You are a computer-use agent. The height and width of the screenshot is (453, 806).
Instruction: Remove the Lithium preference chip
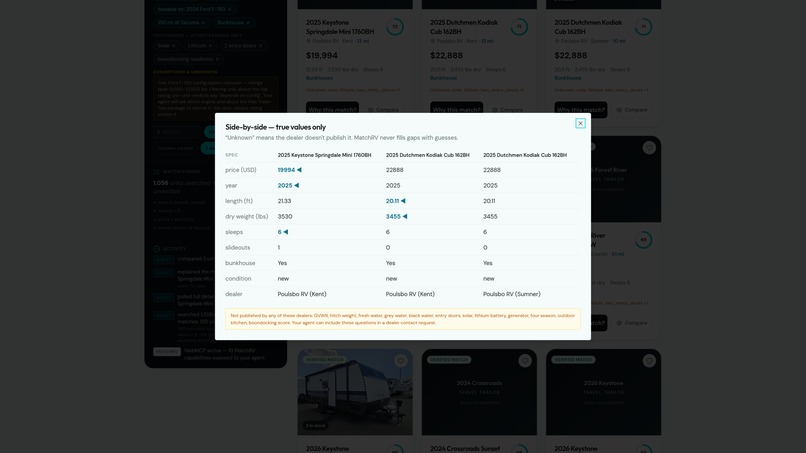point(210,46)
